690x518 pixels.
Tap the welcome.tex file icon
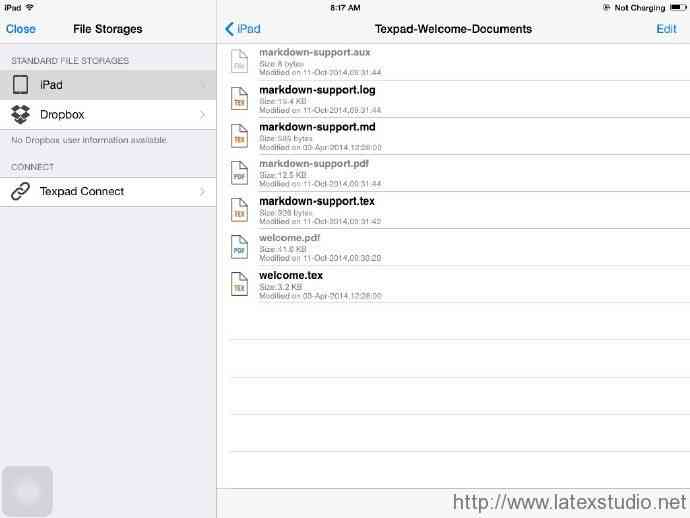click(239, 284)
